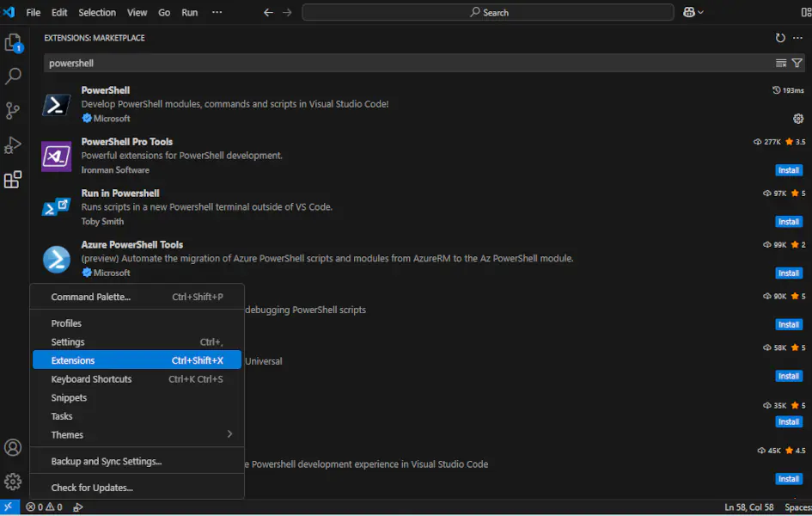Viewport: 812px width, 516px height.
Task: Click Ironman Software publisher name
Action: point(115,170)
